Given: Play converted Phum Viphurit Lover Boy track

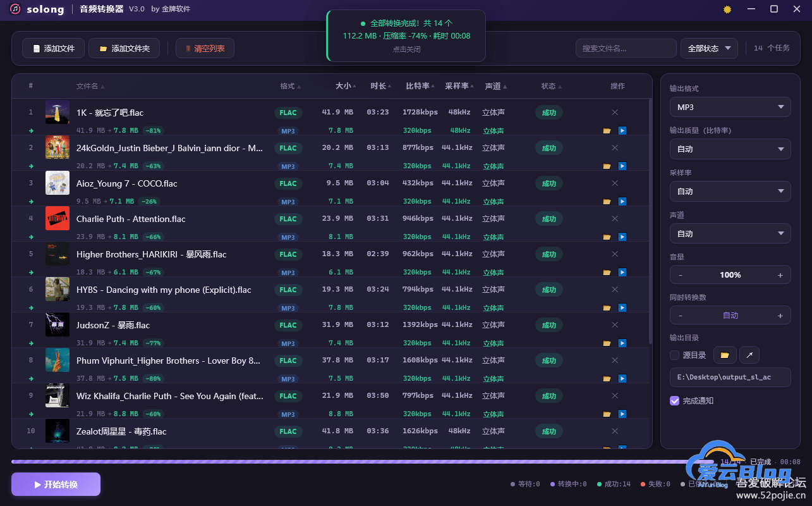Looking at the screenshot, I should tap(622, 379).
